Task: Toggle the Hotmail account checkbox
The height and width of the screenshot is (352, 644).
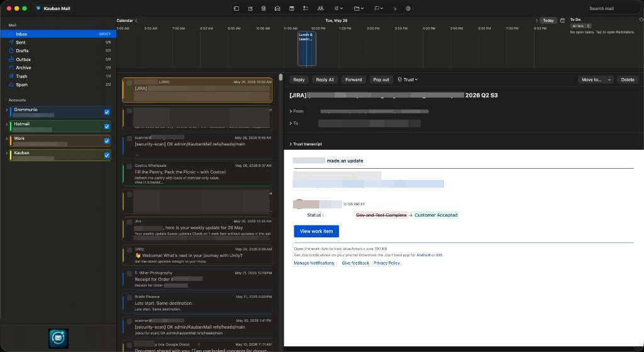Action: [107, 126]
